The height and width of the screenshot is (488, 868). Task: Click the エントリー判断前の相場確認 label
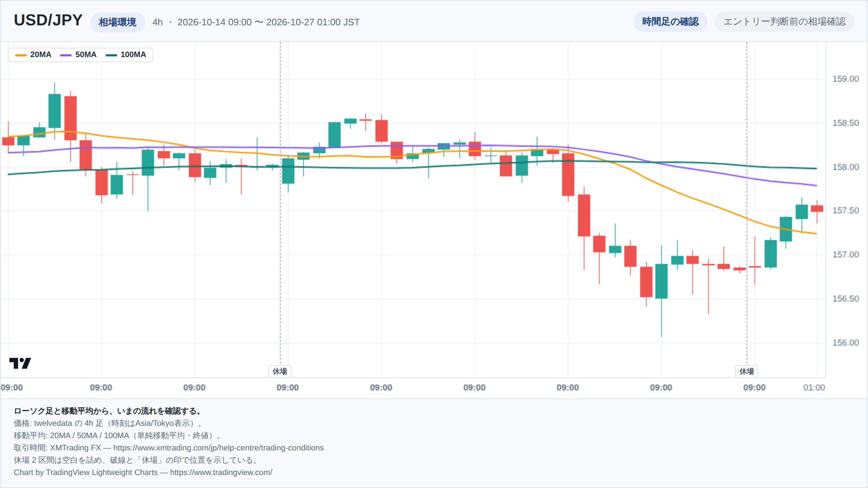784,22
